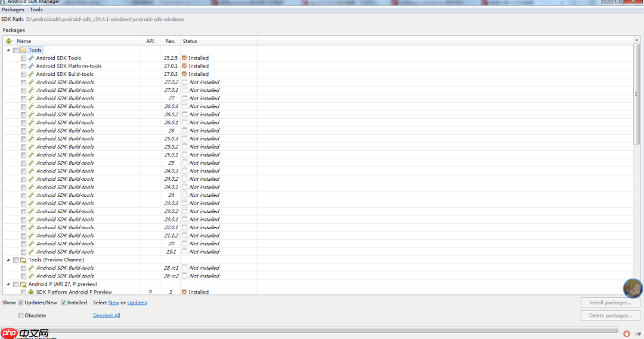Viewport: 644px width, 339px height.
Task: Click the Install packages... button
Action: tap(610, 303)
